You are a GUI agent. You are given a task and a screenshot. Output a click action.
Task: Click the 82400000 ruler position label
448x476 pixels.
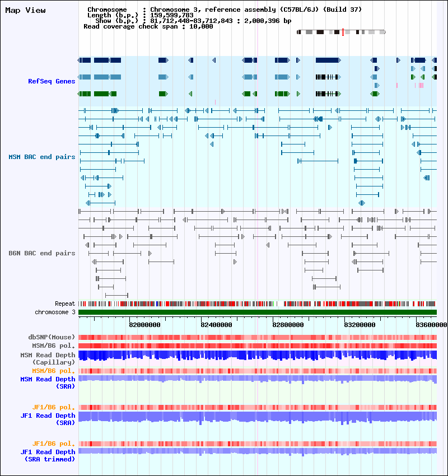[216, 325]
